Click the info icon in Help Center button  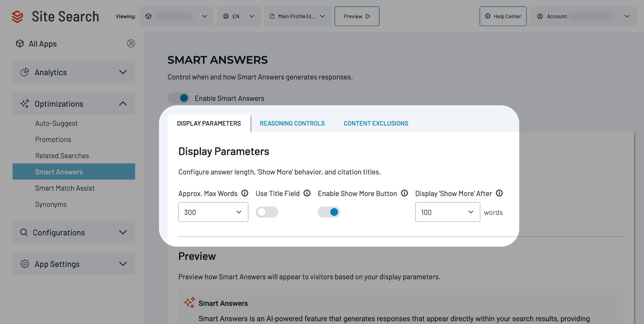point(488,16)
